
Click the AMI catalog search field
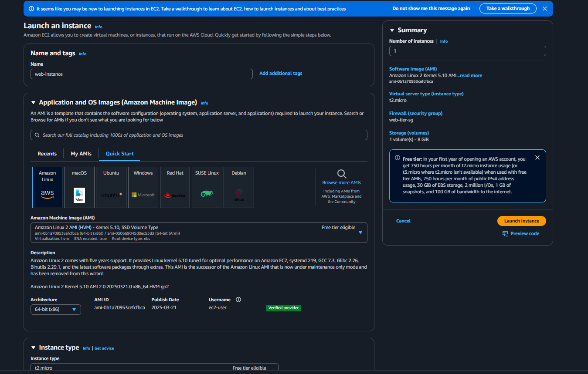[199, 135]
